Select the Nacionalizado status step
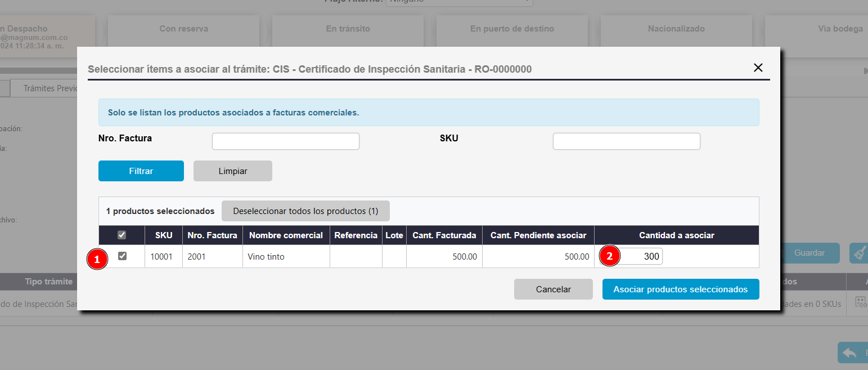The image size is (868, 370). (x=676, y=29)
